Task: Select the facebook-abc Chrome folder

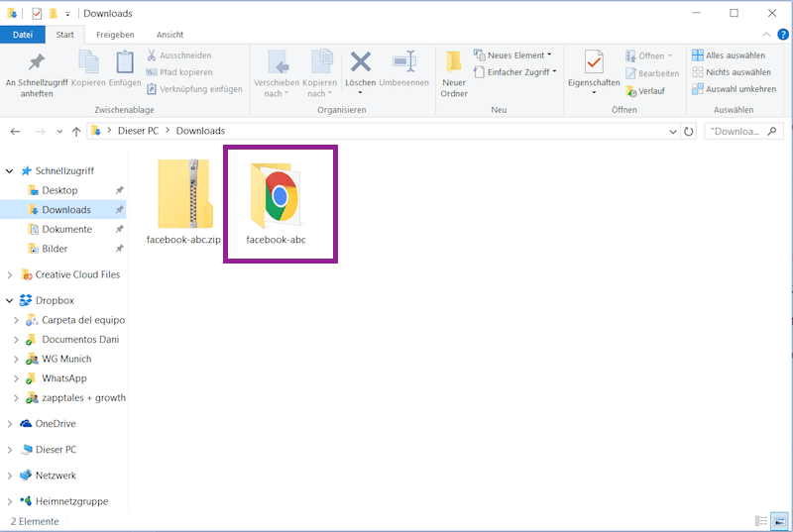Action: (276, 203)
